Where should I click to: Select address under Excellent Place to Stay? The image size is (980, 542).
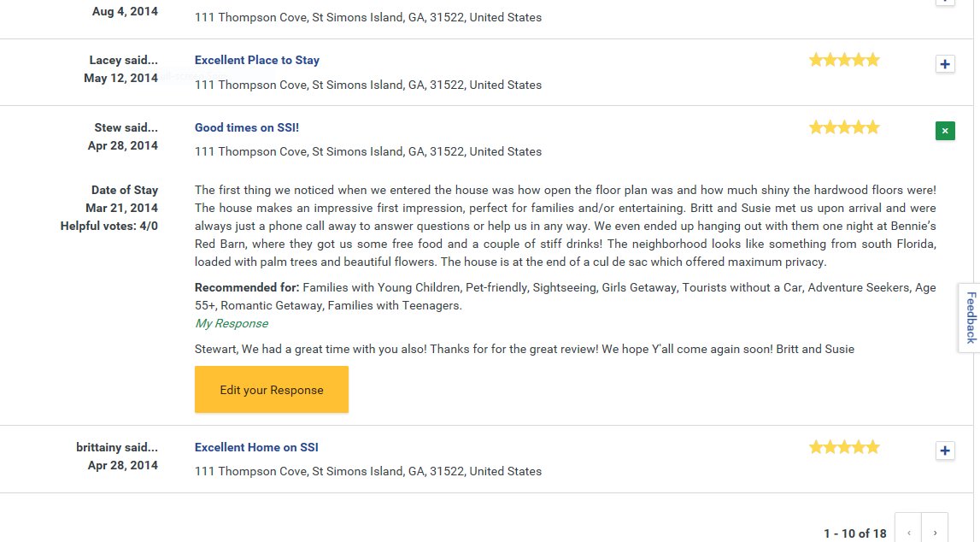[368, 85]
